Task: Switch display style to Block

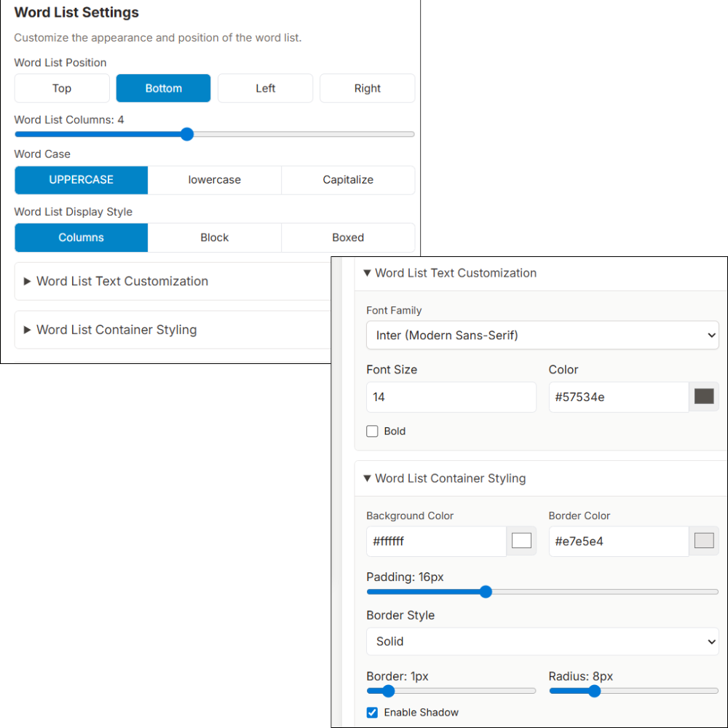Action: (214, 237)
